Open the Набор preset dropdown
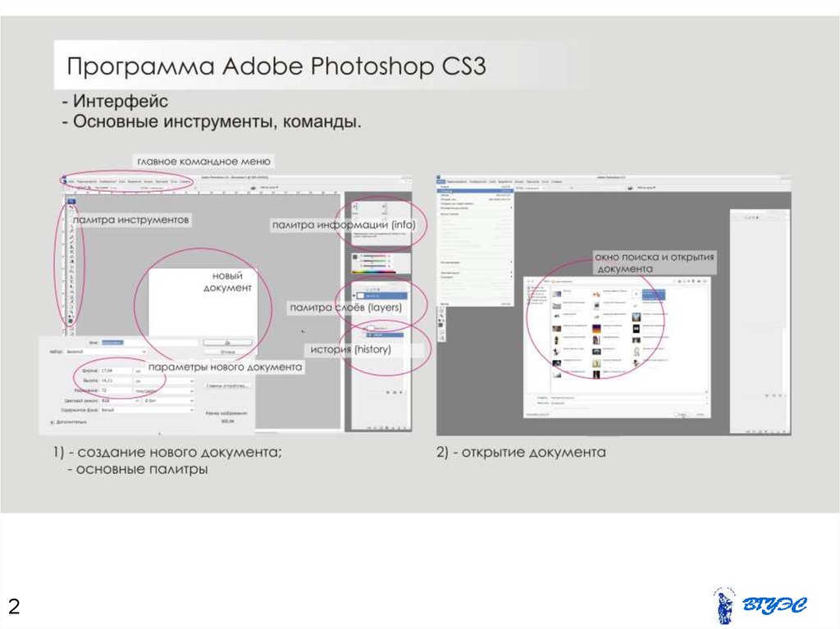 (x=106, y=352)
